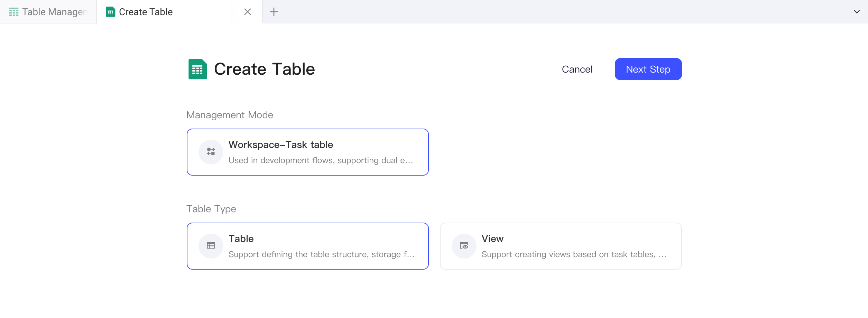Close the Create Table tab
The height and width of the screenshot is (318, 868).
click(x=248, y=12)
